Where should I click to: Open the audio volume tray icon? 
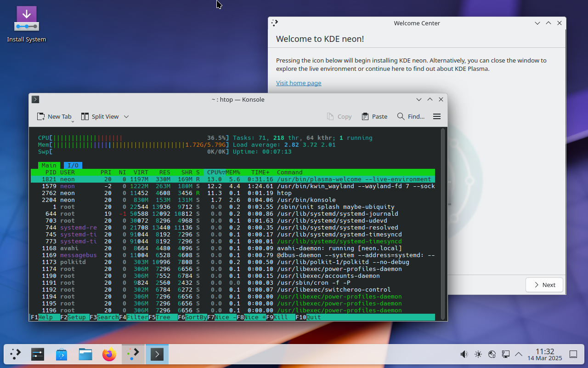464,354
